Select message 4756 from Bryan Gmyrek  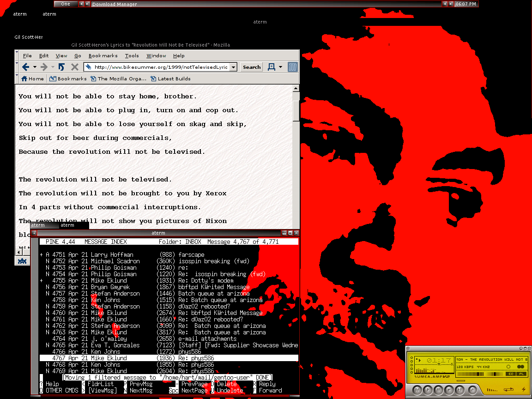pos(169,287)
